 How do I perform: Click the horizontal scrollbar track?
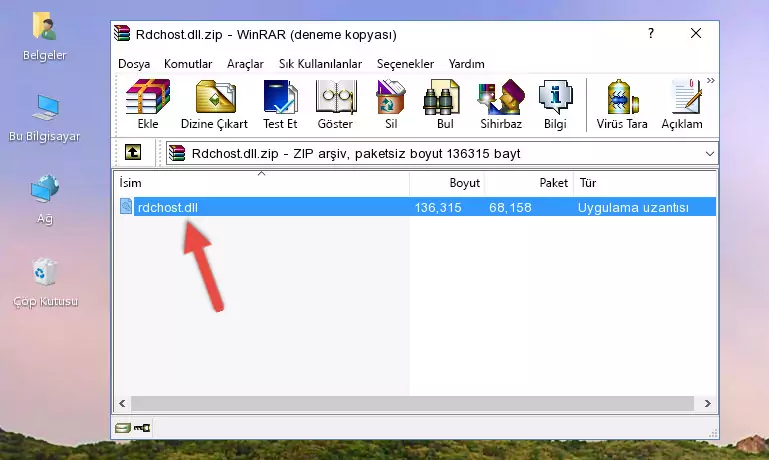pyautogui.click(x=412, y=404)
